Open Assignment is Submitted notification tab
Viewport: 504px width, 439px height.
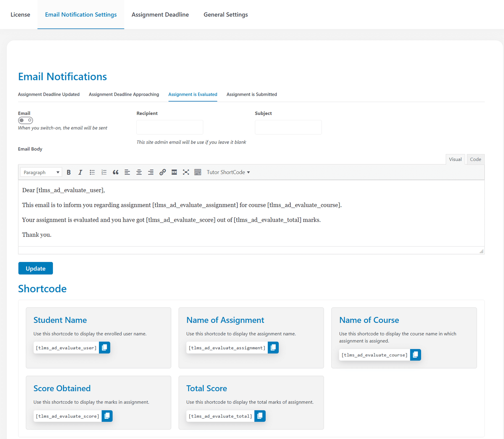pos(252,94)
